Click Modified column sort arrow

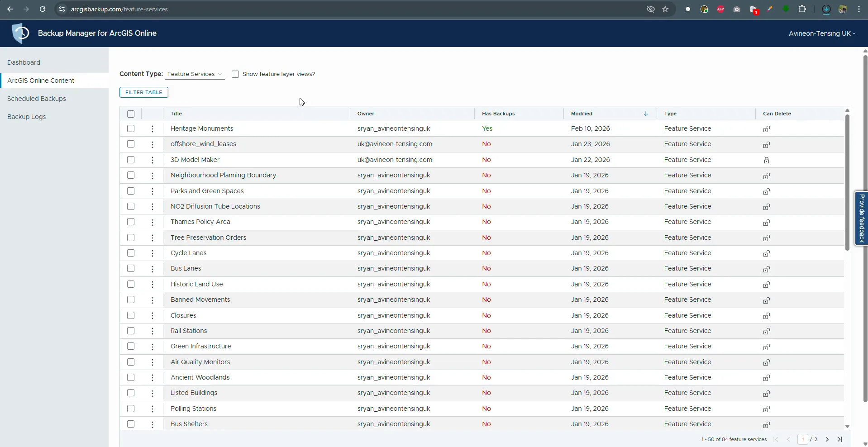coord(646,114)
